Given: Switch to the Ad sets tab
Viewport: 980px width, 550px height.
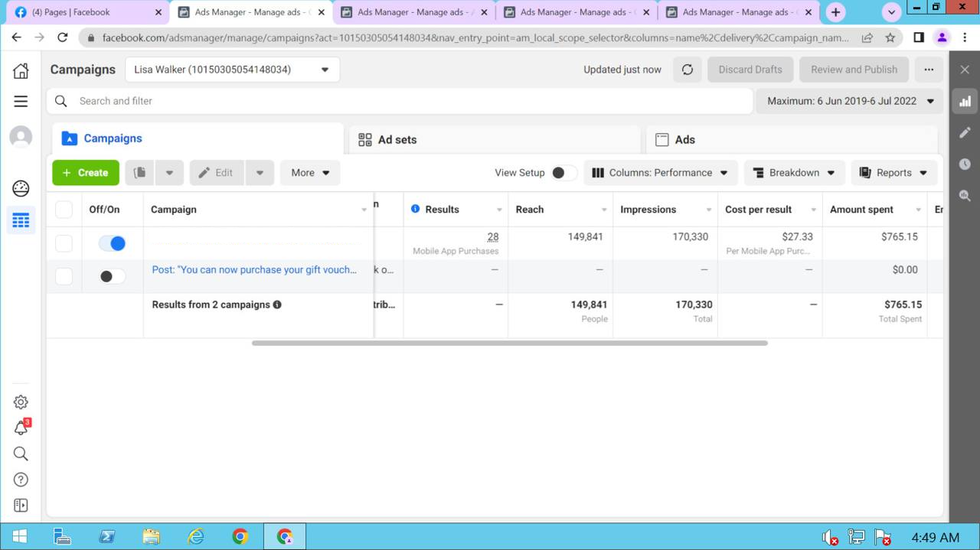Looking at the screenshot, I should tap(495, 140).
